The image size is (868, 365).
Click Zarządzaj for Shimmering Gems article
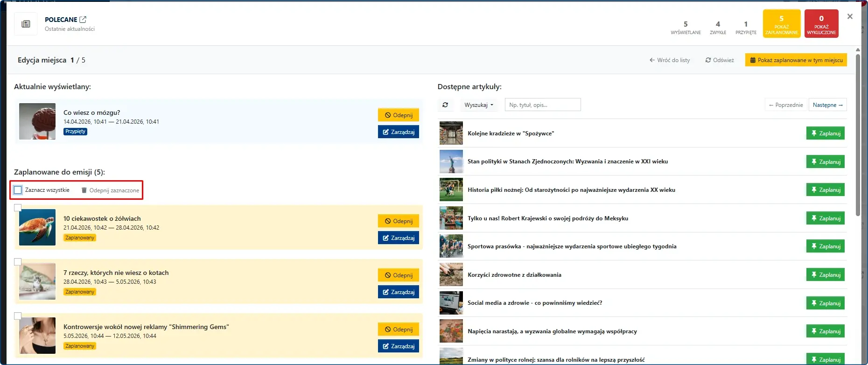click(398, 346)
